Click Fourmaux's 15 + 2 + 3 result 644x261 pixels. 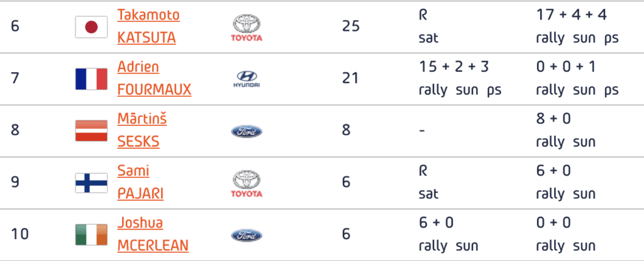[x=453, y=67]
